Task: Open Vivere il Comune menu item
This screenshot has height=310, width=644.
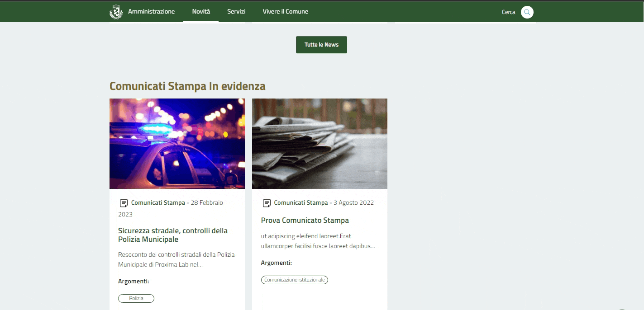Action: coord(285,12)
